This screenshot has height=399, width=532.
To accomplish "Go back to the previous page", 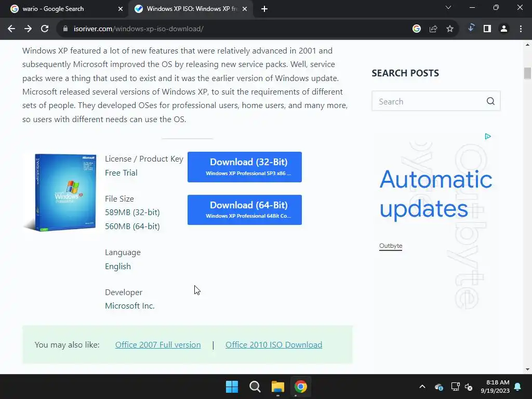I will pyautogui.click(x=11, y=29).
